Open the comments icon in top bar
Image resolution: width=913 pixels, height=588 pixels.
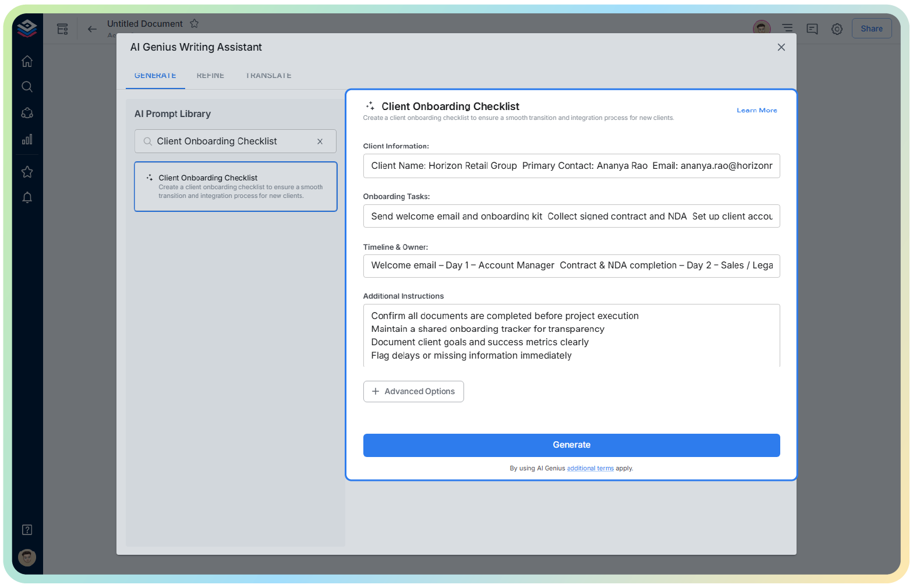pyautogui.click(x=812, y=29)
